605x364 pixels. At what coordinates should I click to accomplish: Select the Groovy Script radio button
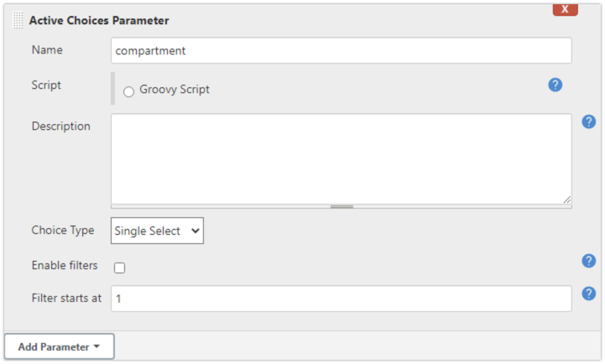click(129, 91)
